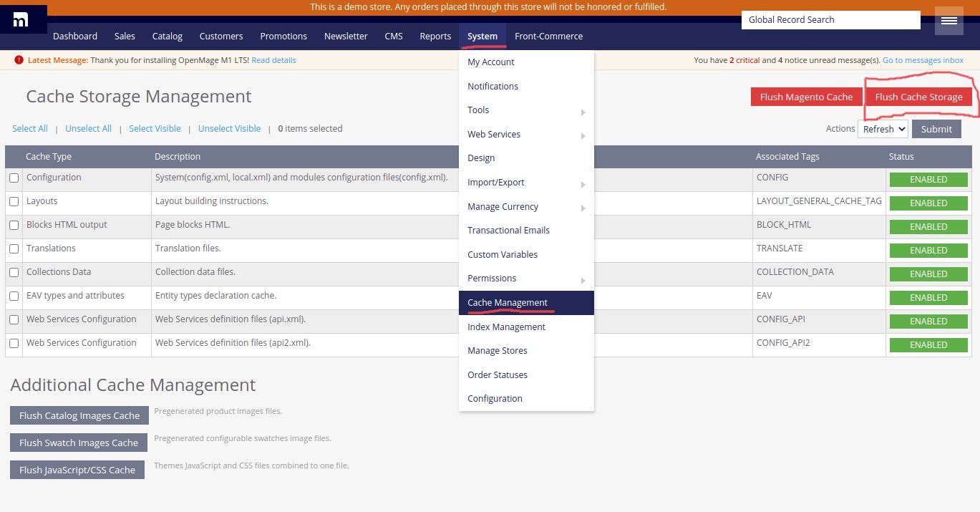The width and height of the screenshot is (980, 512).
Task: Open the Catalog menu
Action: (x=168, y=36)
